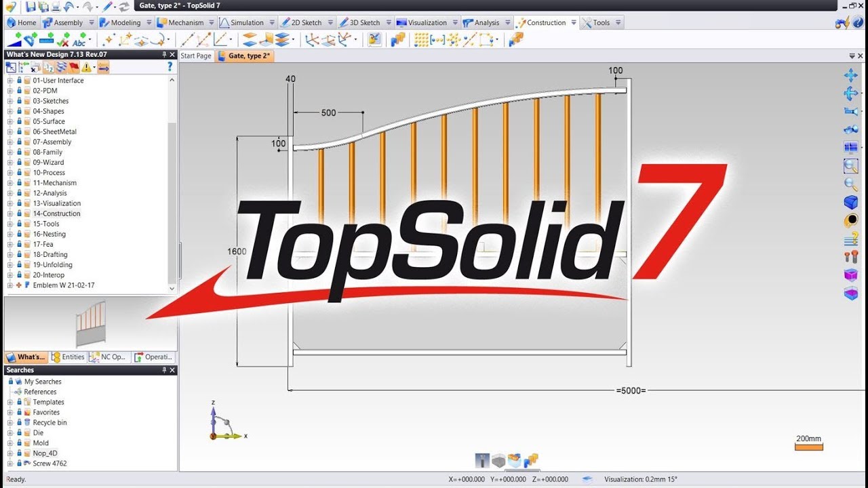Open the Construction tab dropdown arrow

pos(574,23)
